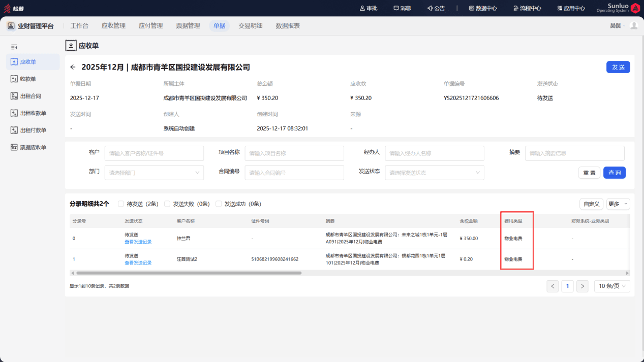This screenshot has height=362, width=644.
Task: Switch to the 数据报表 tab
Action: pyautogui.click(x=288, y=26)
